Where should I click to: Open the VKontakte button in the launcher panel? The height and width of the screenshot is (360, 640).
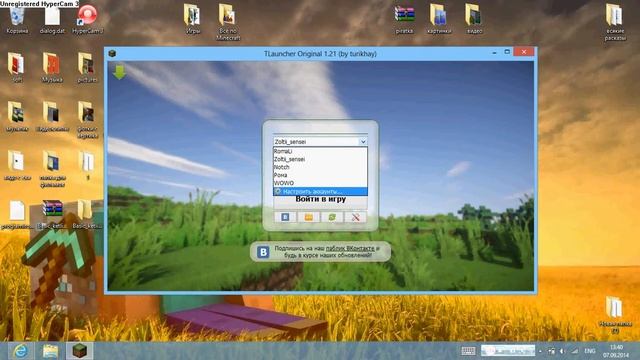pyautogui.click(x=285, y=217)
